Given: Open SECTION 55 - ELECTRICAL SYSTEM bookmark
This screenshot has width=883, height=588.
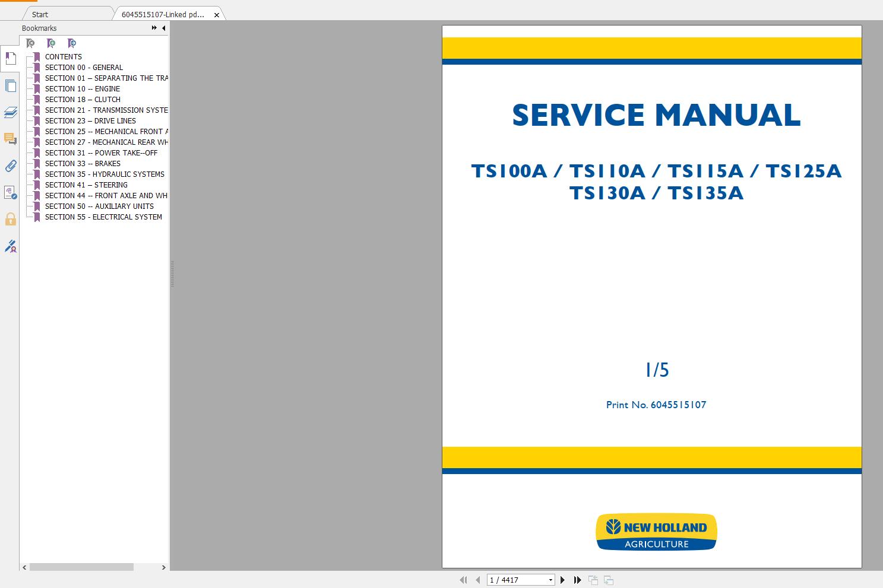Looking at the screenshot, I should point(103,217).
